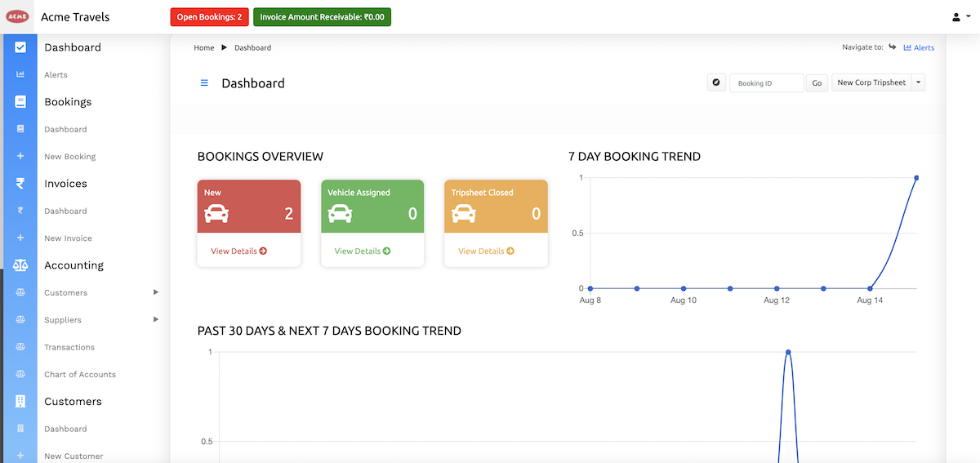Screen dimensions: 980x463
Task: Click the scales icon next to Accounting
Action: (x=20, y=265)
